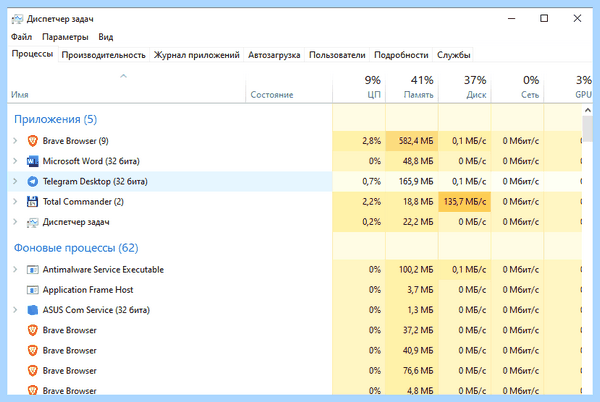Expand Antimalware Service Executable entry

click(x=15, y=270)
